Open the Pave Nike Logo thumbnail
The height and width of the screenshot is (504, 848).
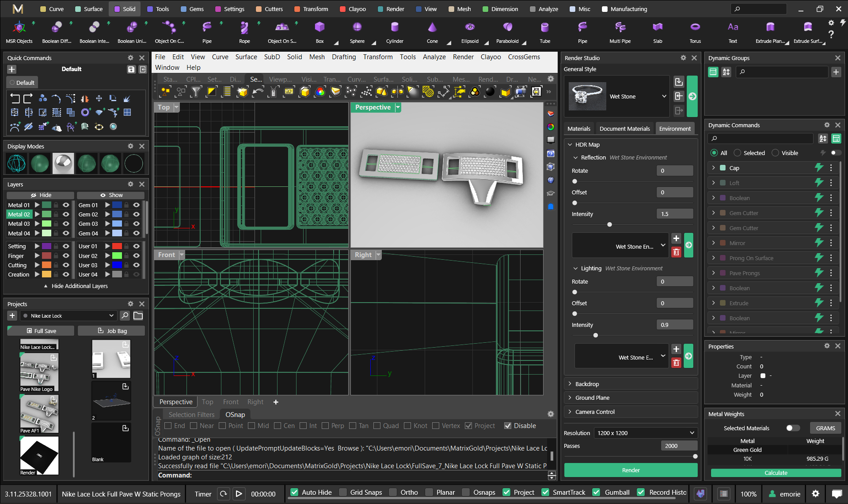coord(39,372)
